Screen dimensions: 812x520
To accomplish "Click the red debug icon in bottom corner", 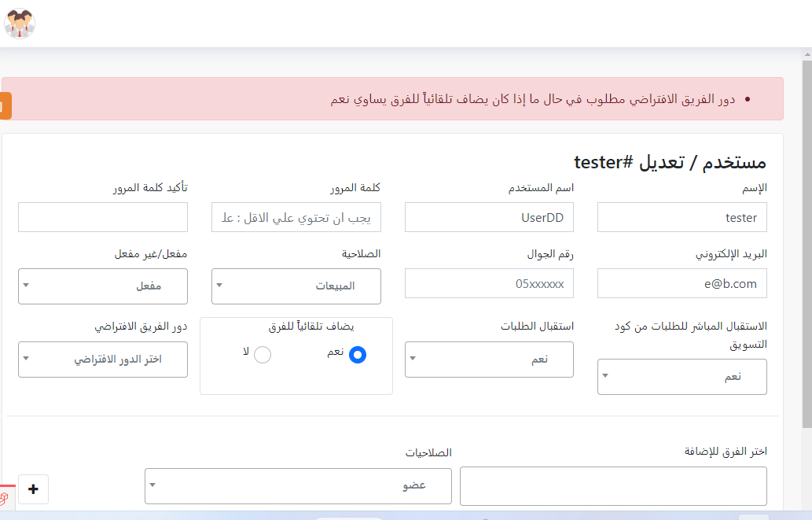I will pos(5,497).
